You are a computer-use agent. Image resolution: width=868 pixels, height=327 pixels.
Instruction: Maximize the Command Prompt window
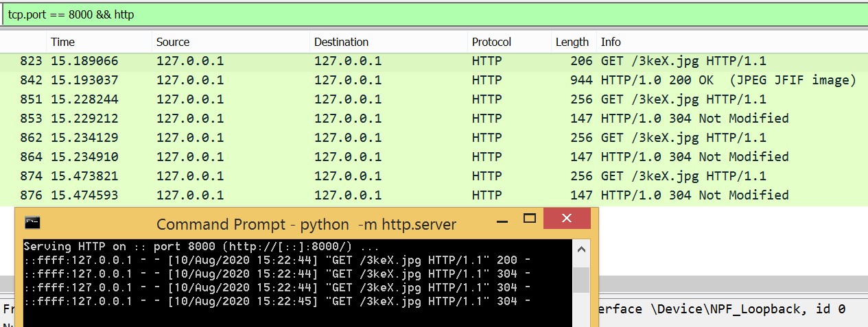(x=529, y=219)
